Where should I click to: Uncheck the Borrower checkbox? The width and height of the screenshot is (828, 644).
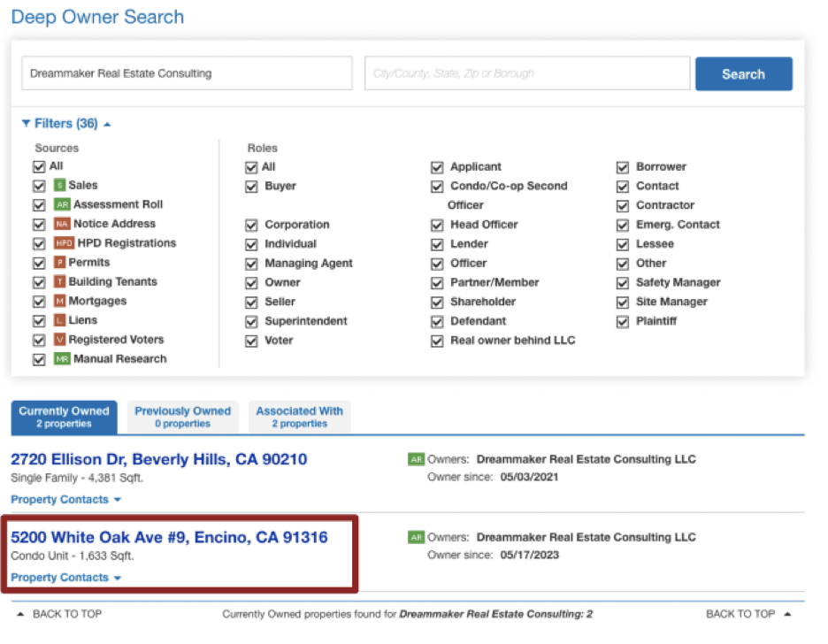pyautogui.click(x=623, y=168)
